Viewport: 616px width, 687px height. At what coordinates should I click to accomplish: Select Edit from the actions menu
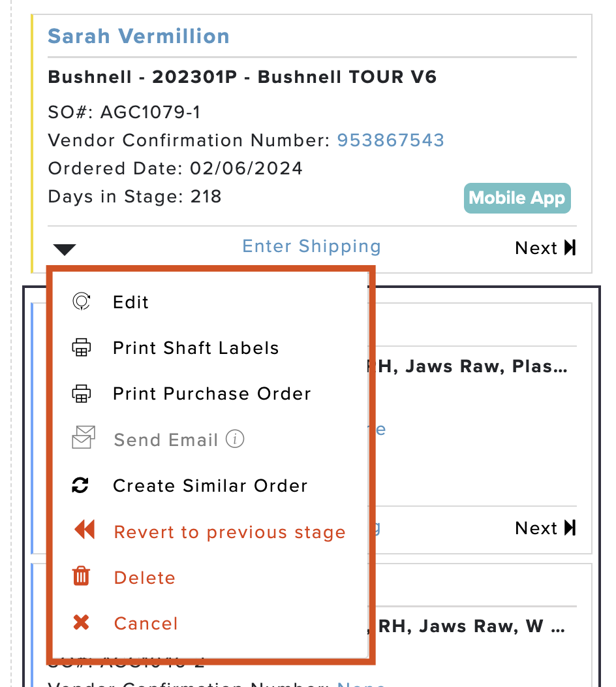131,302
